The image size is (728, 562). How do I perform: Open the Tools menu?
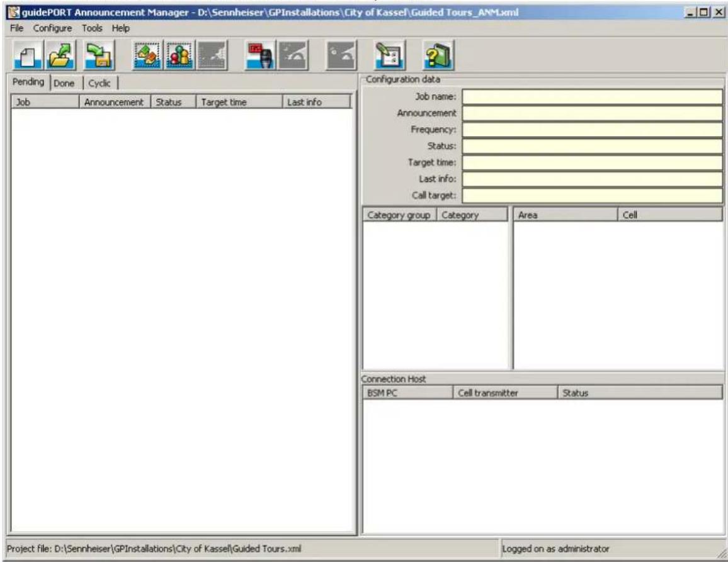point(92,28)
